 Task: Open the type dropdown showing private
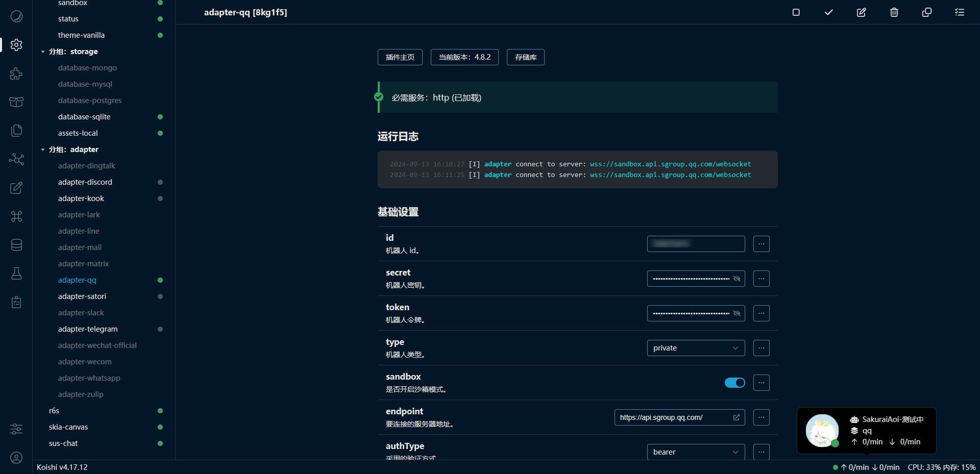click(x=695, y=348)
